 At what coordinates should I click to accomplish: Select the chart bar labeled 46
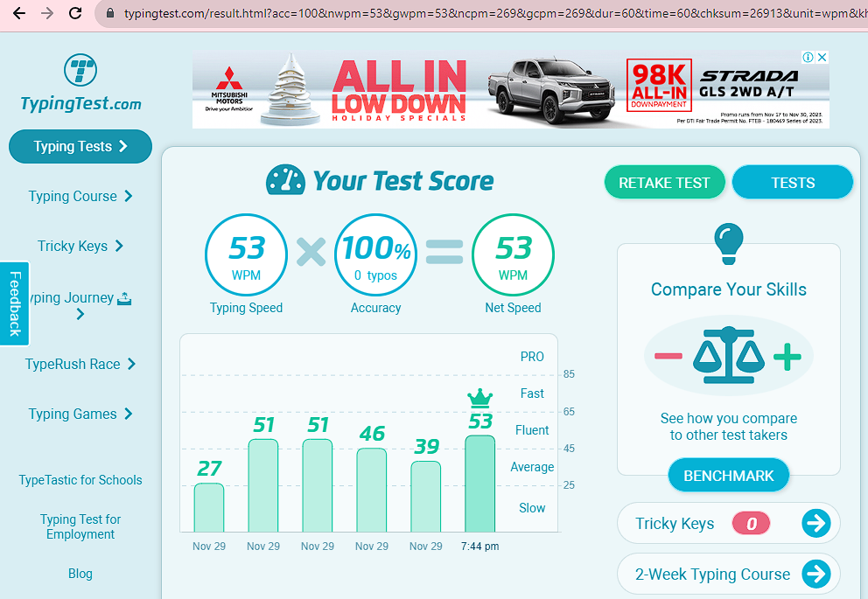372,490
